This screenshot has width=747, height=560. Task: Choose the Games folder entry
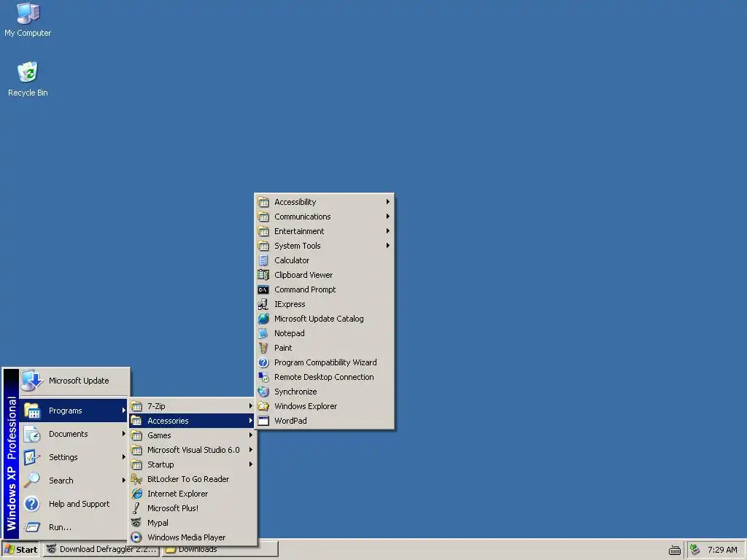(x=193, y=435)
